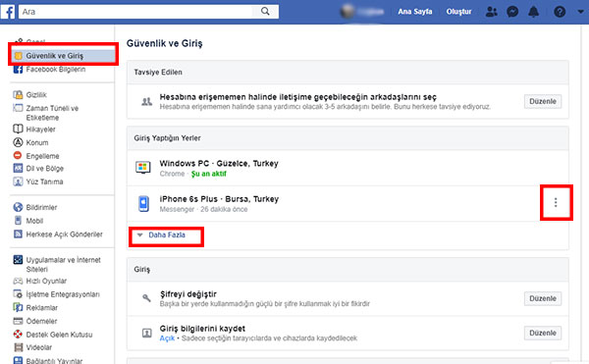Image resolution: width=589 pixels, height=364 pixels.
Task: Click the iPhone 6s Plus device icon
Action: [x=143, y=203]
